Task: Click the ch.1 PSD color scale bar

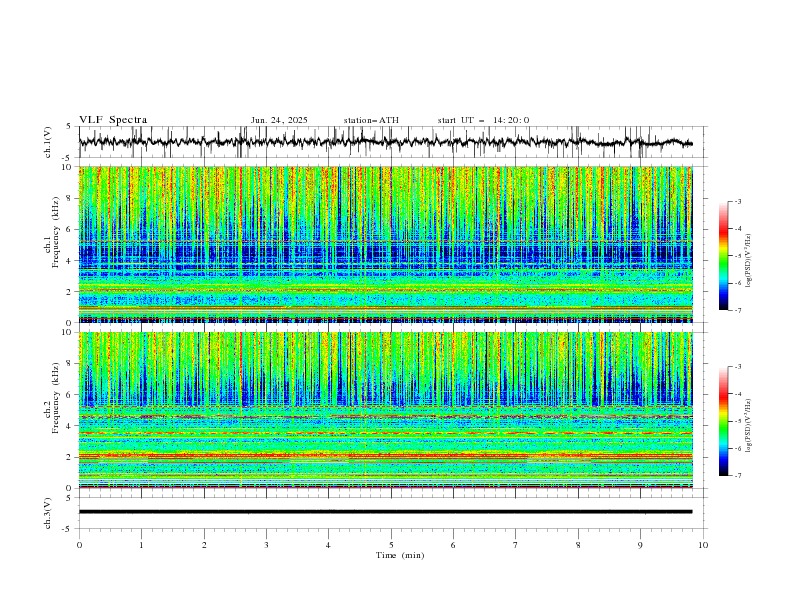Action: tap(723, 256)
